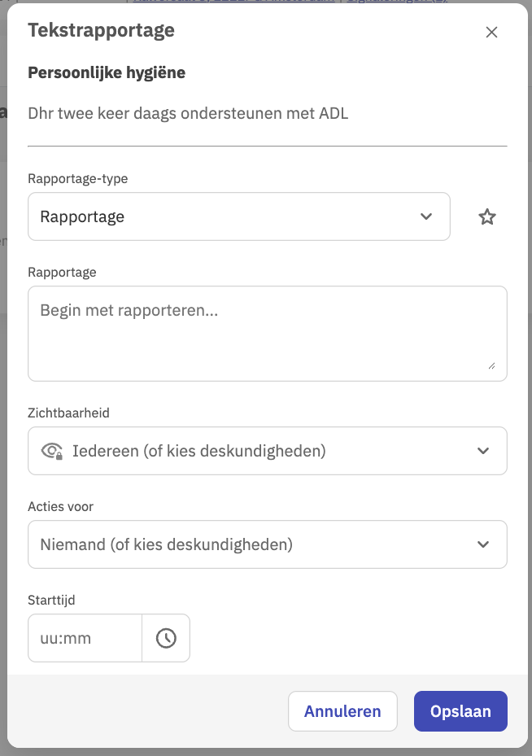
Task: Click the Tekstrapportage dialog title
Action: click(101, 31)
